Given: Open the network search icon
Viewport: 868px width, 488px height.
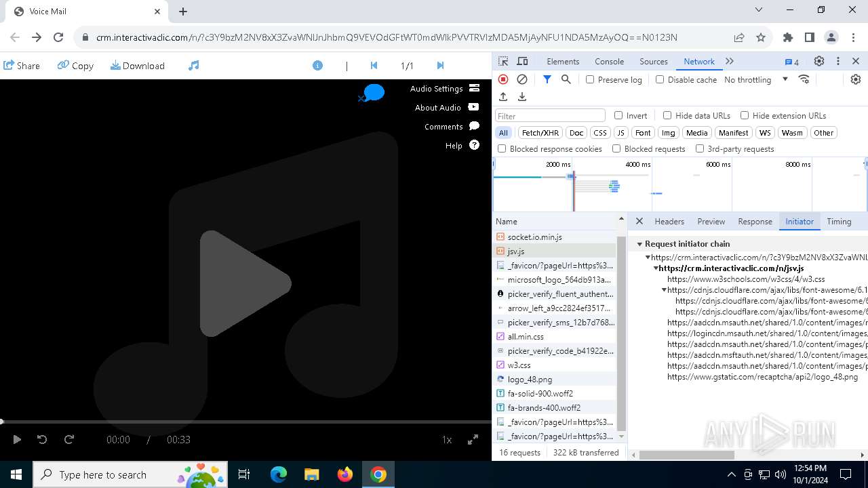Looking at the screenshot, I should (x=566, y=79).
